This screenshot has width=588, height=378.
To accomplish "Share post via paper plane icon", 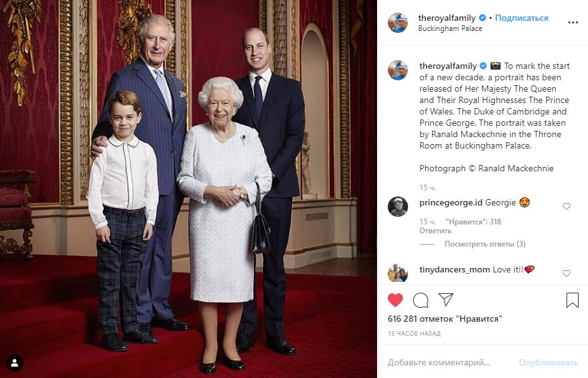I will click(x=446, y=300).
